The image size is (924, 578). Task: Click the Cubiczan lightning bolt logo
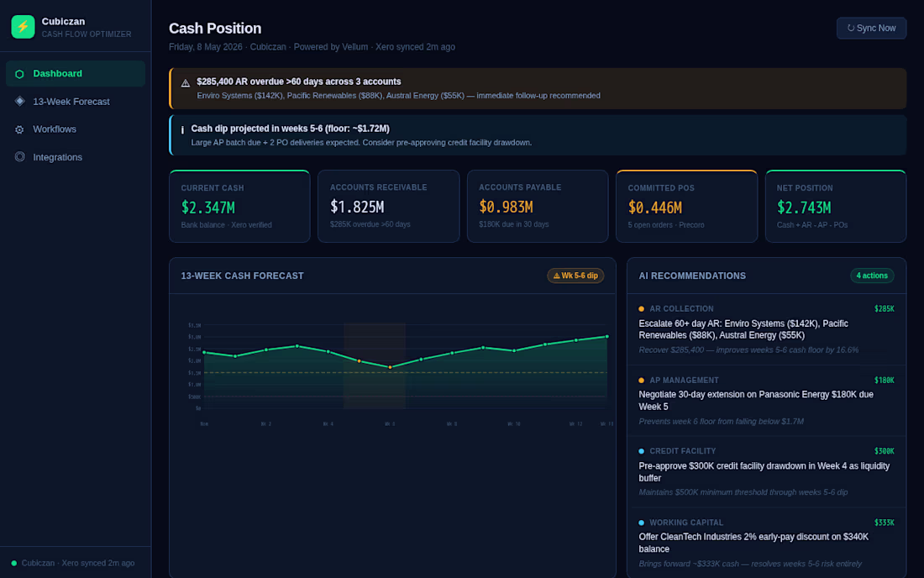click(x=23, y=27)
